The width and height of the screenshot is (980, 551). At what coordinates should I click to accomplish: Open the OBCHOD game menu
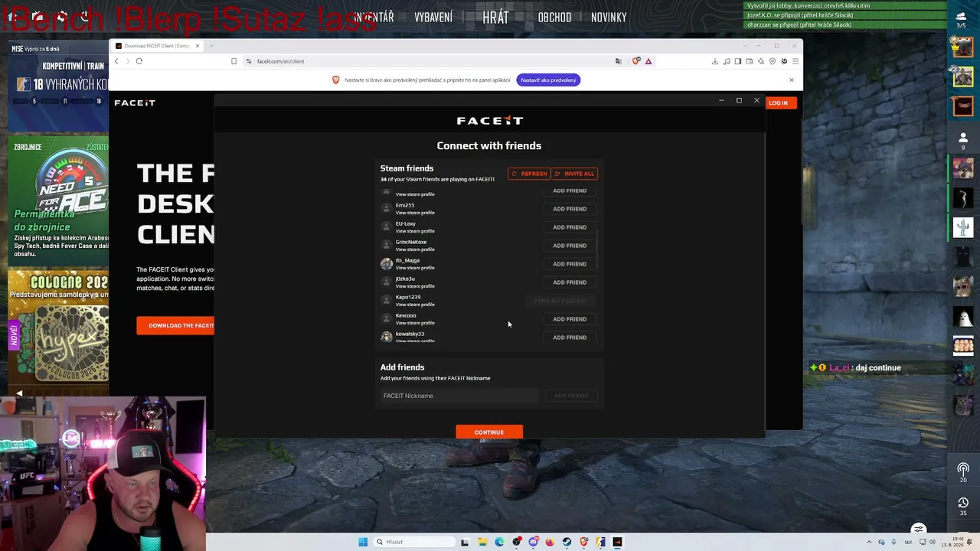[554, 17]
